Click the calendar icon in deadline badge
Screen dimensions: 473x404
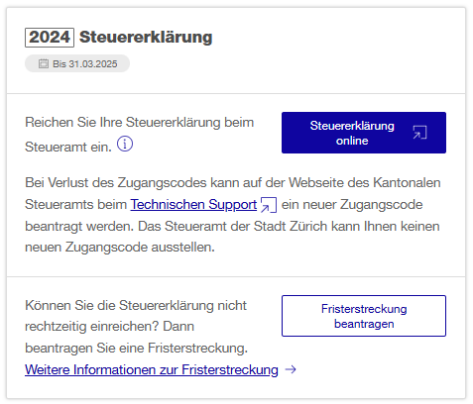coord(43,63)
